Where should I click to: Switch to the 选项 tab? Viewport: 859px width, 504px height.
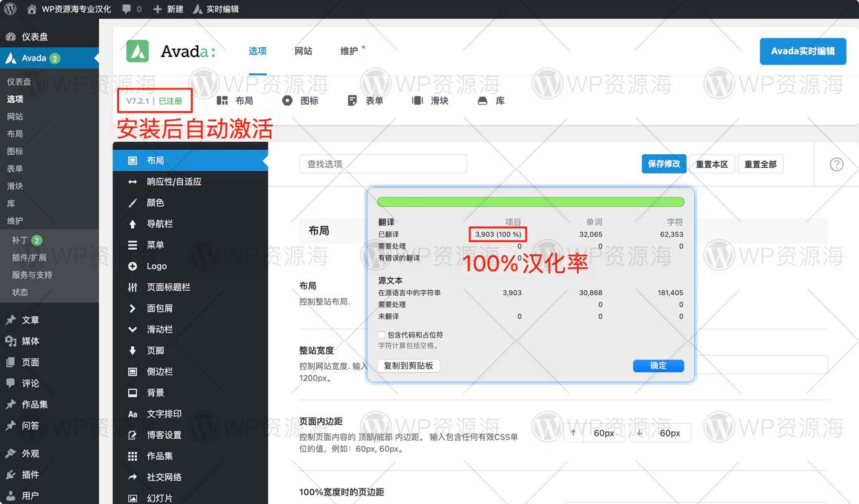tap(258, 51)
